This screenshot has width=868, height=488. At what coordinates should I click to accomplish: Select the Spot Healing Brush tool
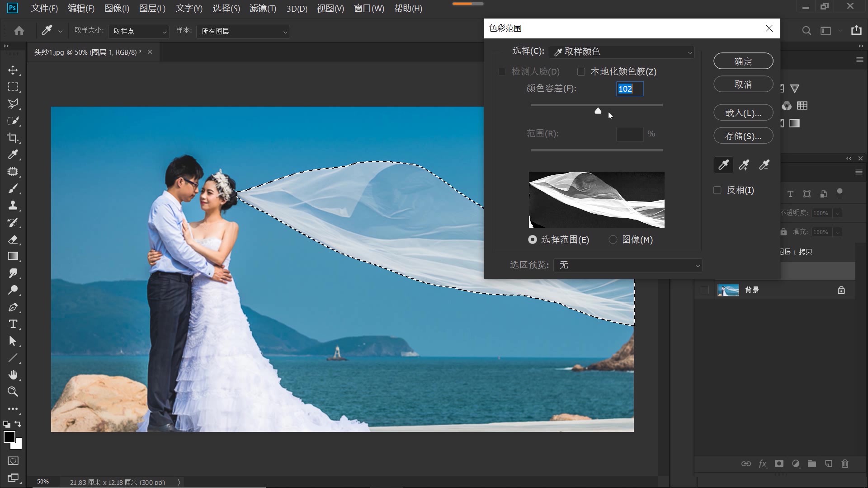13,172
